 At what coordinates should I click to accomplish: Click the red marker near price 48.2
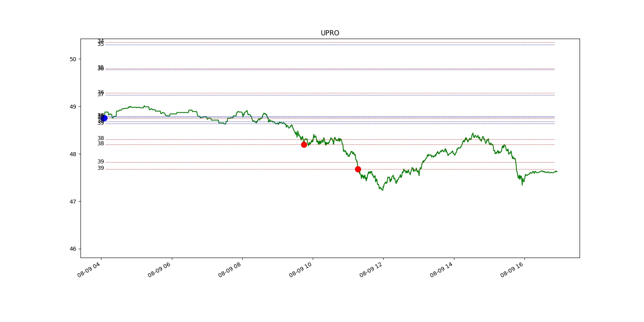304,144
